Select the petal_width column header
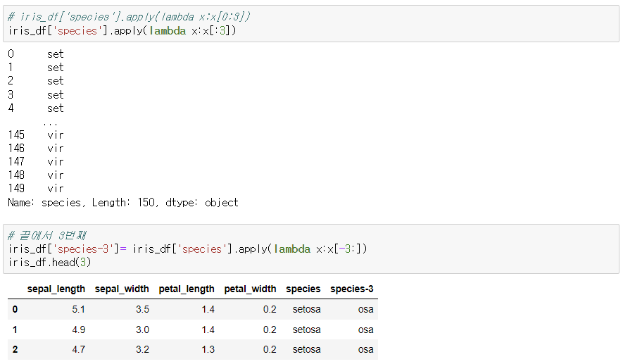 [x=250, y=289]
